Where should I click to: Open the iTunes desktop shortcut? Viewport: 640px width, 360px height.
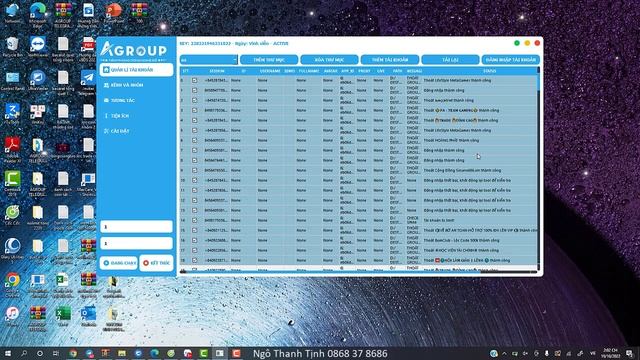(12, 315)
